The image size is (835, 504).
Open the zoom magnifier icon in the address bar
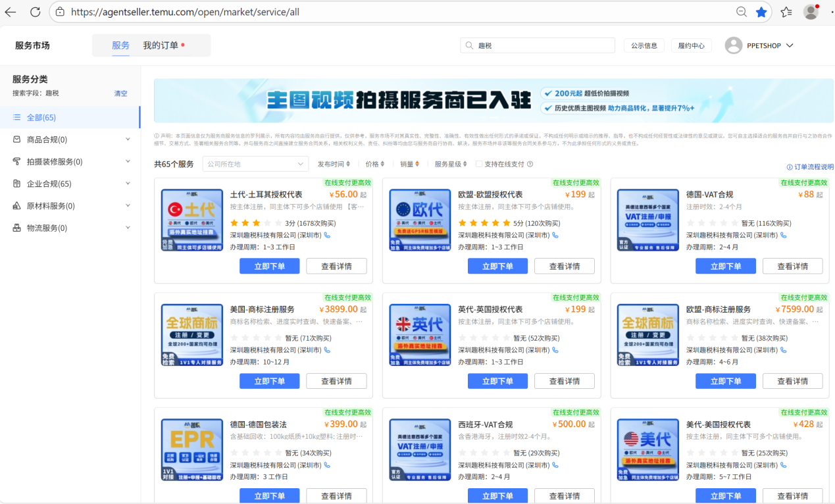(742, 12)
